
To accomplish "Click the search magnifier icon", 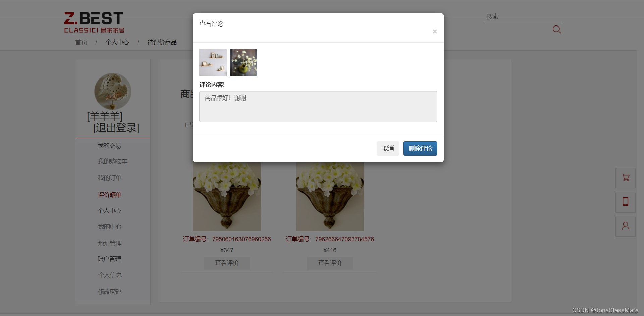I will tap(557, 30).
